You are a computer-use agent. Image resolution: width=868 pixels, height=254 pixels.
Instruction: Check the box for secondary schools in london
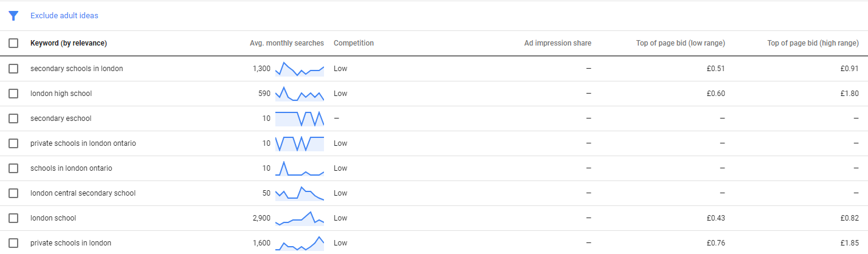[13, 69]
